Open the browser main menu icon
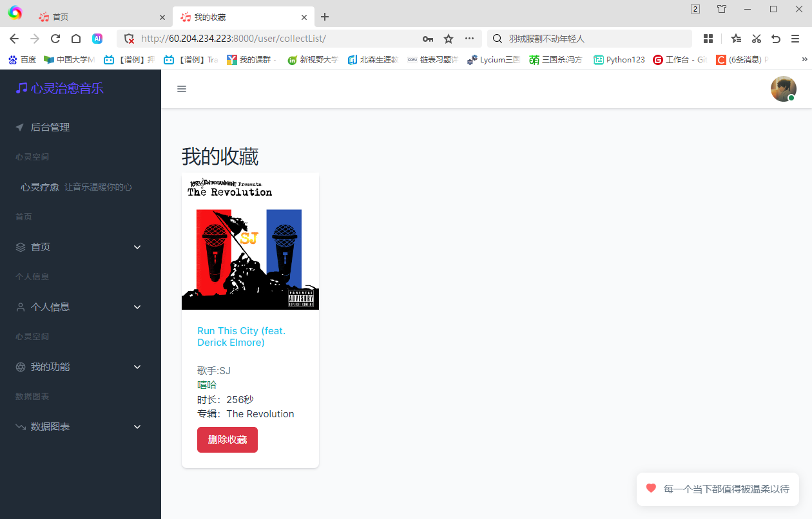 point(795,39)
